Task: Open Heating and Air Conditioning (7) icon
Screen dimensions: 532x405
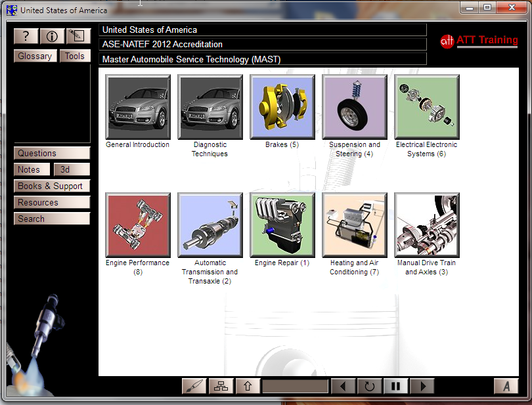Action: tap(355, 225)
